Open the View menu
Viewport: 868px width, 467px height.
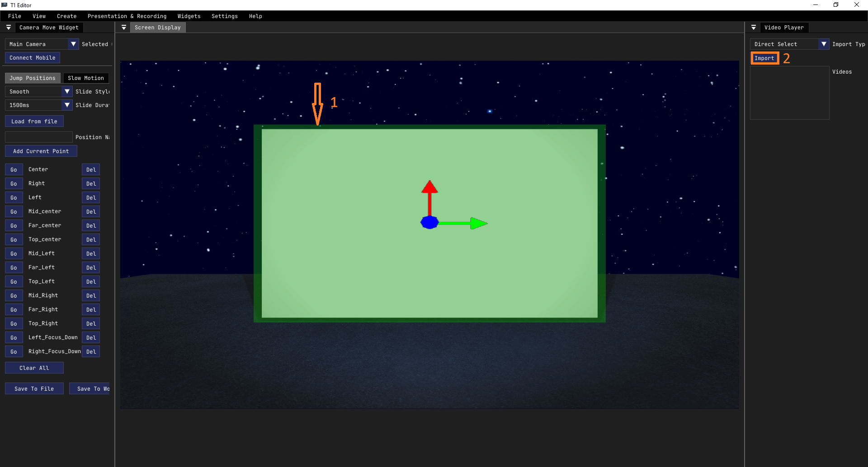pyautogui.click(x=39, y=16)
